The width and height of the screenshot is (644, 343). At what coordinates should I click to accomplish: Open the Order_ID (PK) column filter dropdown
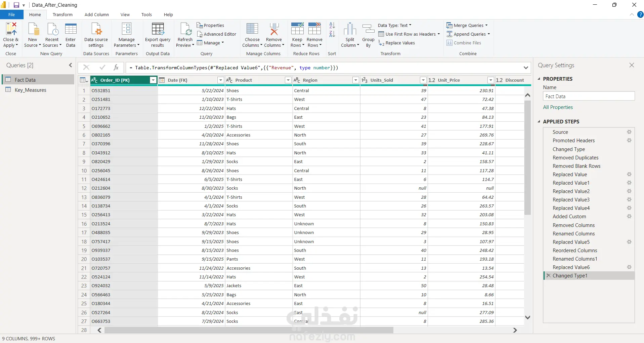click(x=153, y=80)
